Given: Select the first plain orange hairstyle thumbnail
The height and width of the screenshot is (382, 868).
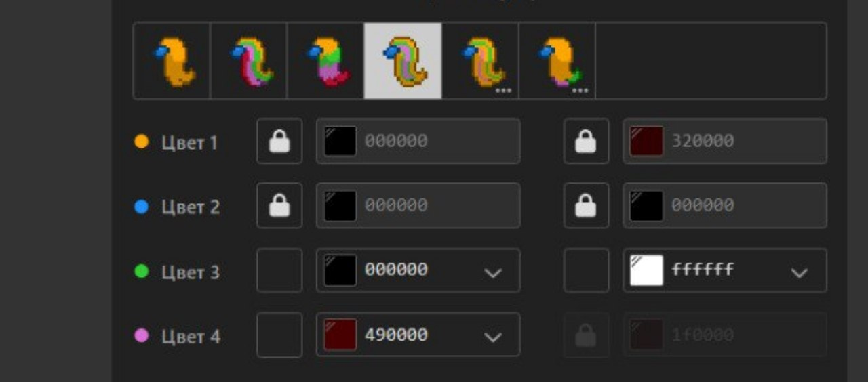Looking at the screenshot, I should pos(172,61).
